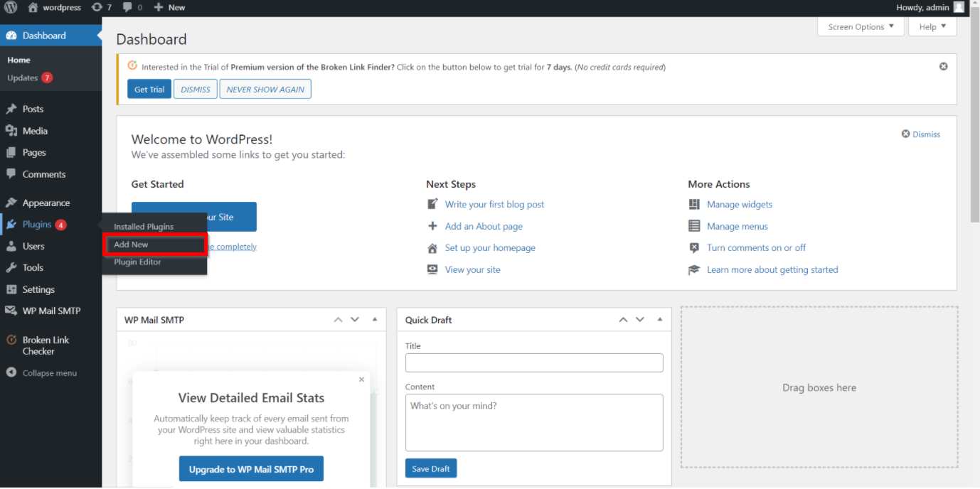Screen dimensions: 980x489
Task: Click the Quick Draft Content textarea
Action: click(534, 423)
